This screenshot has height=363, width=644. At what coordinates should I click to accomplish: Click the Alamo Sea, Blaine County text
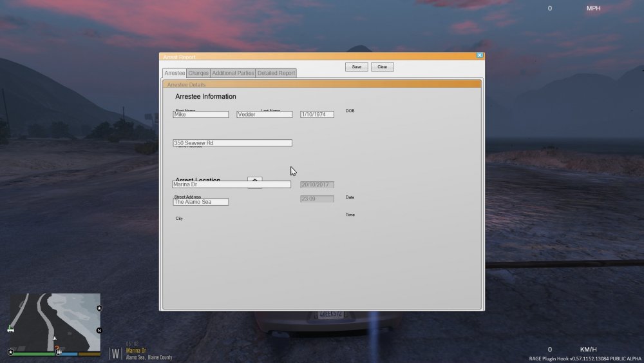pos(149,358)
